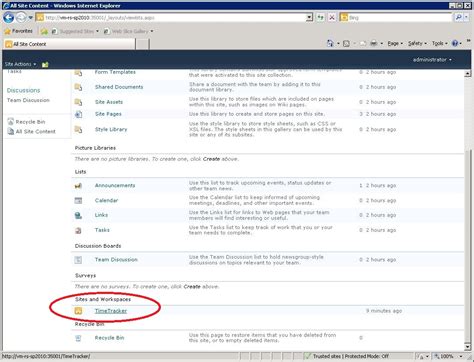Viewport: 474px width, 362px height.
Task: Stop loading with the red X icon
Action: point(332,17)
